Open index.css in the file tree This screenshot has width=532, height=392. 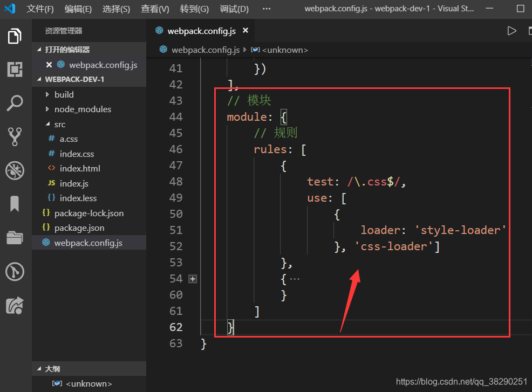(x=77, y=154)
